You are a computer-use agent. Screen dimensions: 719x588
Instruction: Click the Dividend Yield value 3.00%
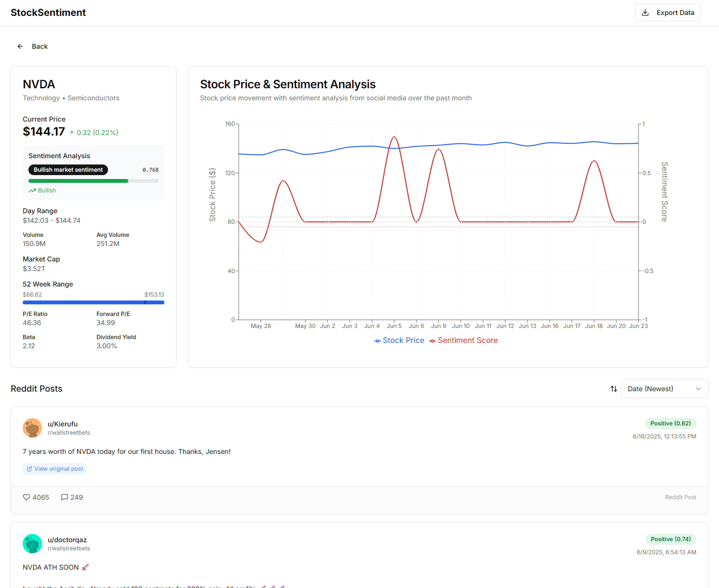pos(107,346)
